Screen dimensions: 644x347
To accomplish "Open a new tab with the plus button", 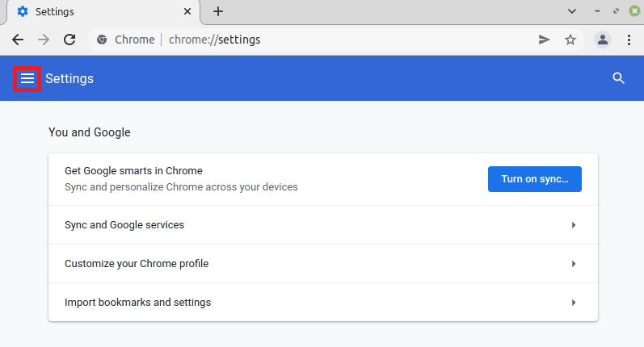I will pos(218,11).
